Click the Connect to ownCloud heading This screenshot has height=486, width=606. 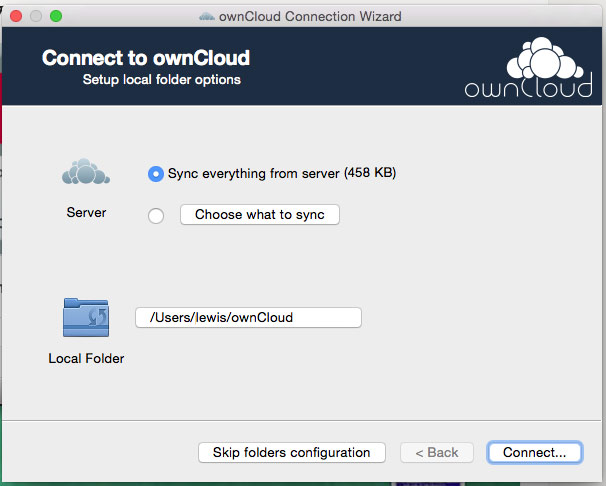point(146,58)
